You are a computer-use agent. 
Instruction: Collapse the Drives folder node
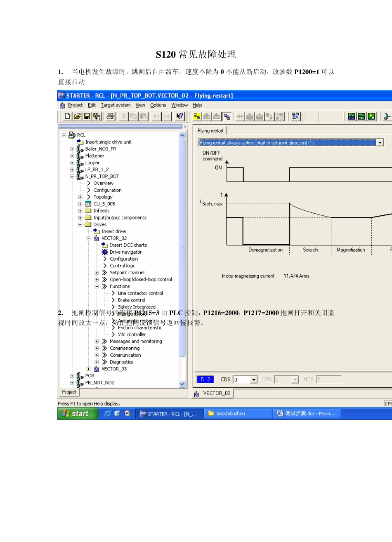[80, 224]
